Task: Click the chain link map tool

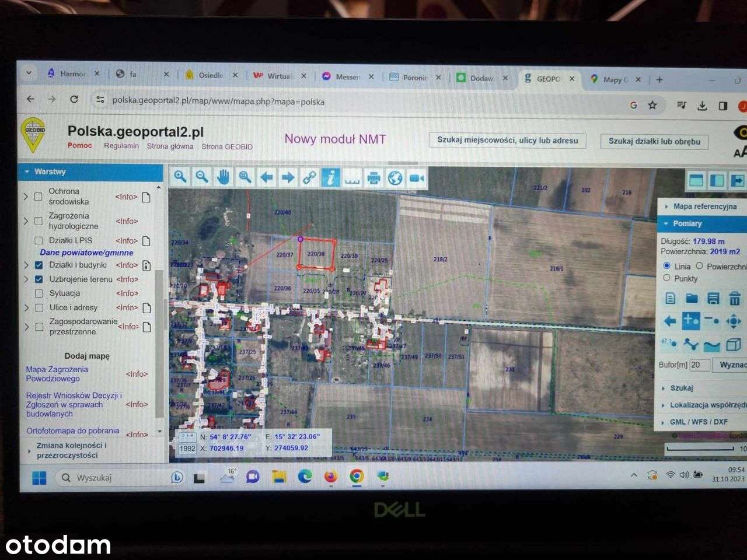Action: tap(309, 177)
